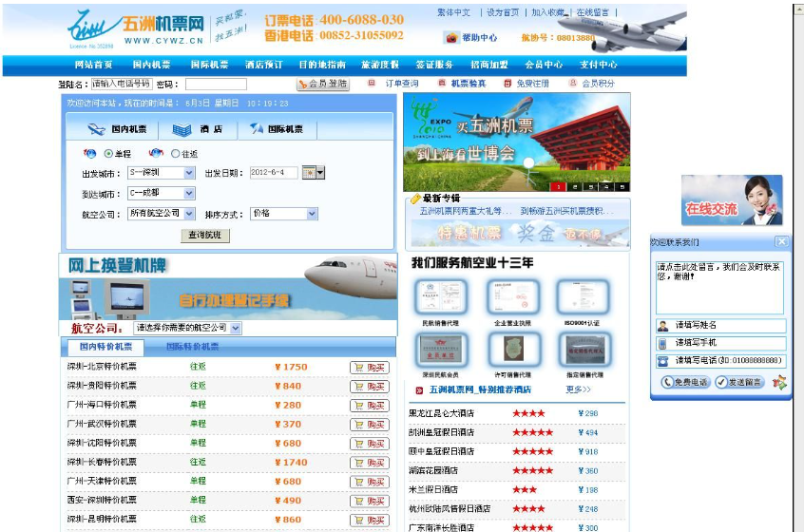Click 购买 for 西安-深圳特价机票
This screenshot has height=532, width=804.
370,501
